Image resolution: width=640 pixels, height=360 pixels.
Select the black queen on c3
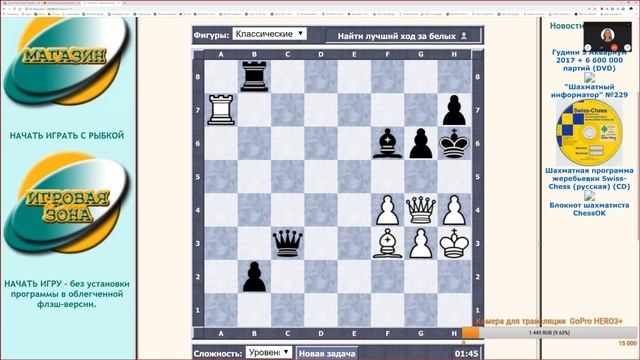288,243
